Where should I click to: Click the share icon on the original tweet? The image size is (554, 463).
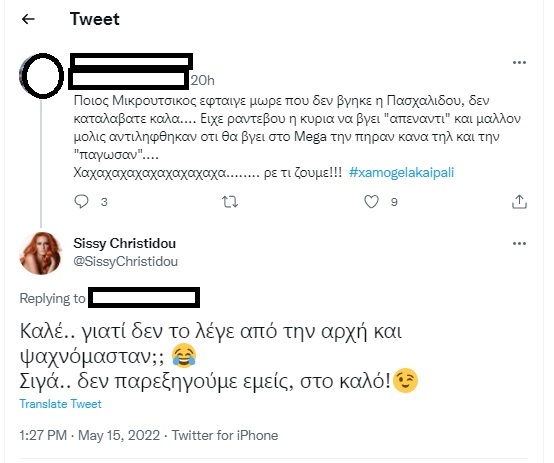click(x=519, y=202)
